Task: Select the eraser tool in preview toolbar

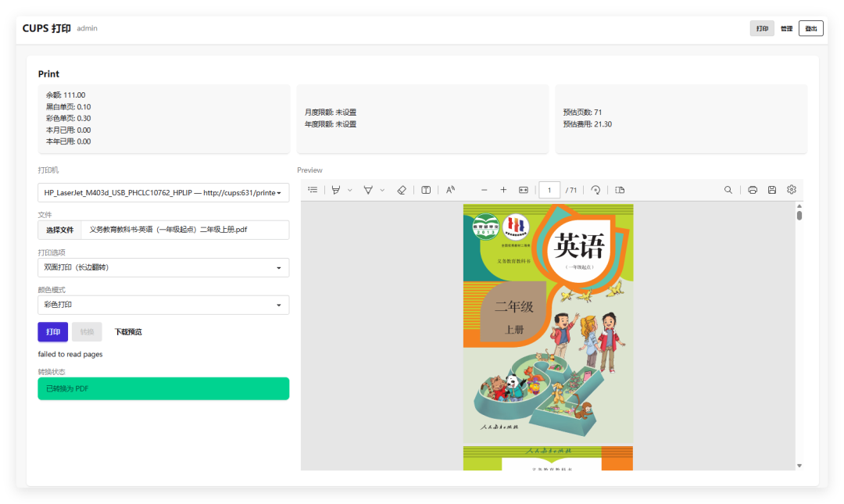Action: point(402,190)
